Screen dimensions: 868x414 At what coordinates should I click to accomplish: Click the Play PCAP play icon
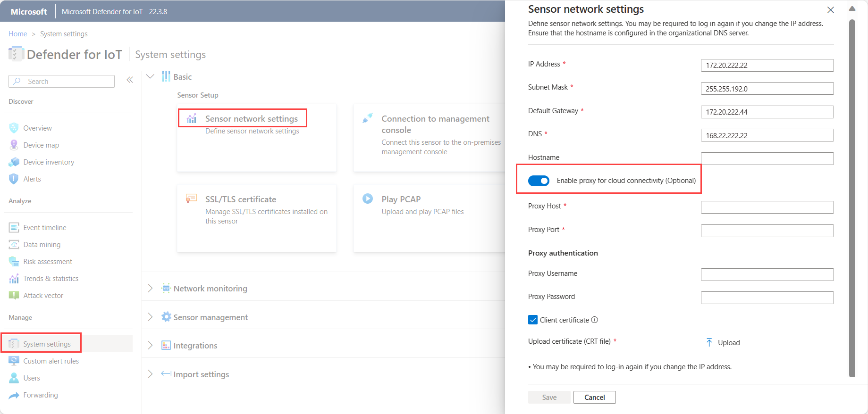click(368, 199)
